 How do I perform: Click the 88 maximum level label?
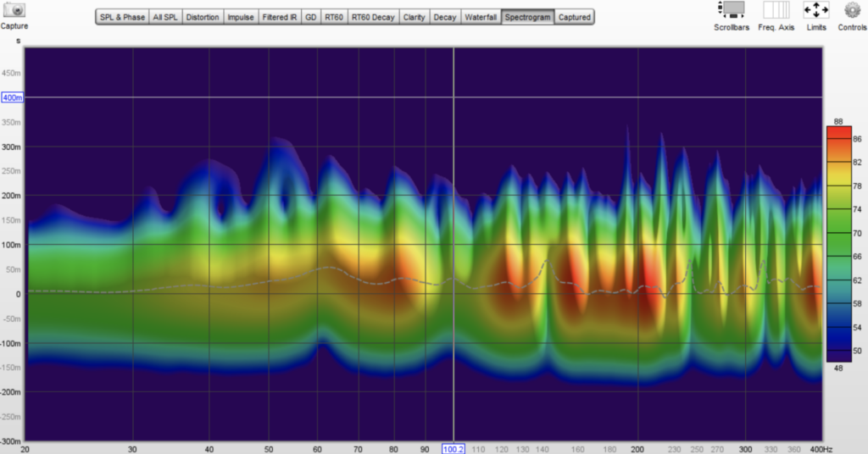[838, 121]
